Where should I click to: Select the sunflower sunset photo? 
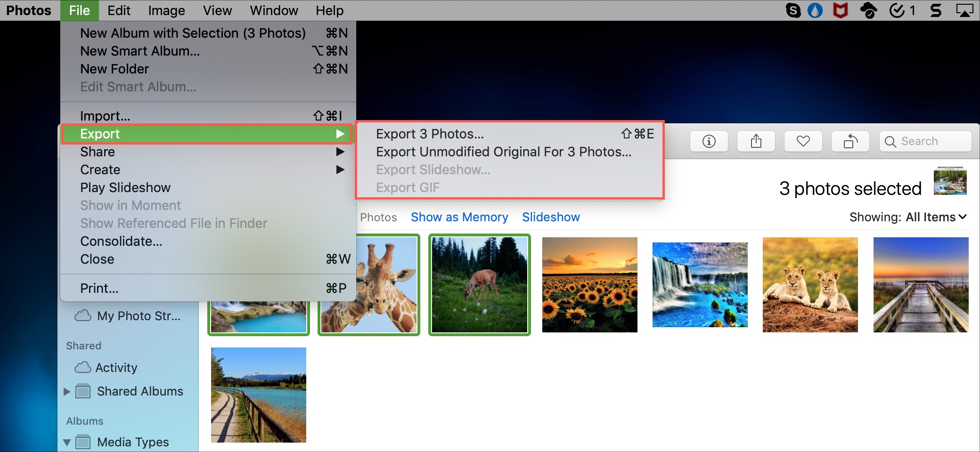(x=590, y=285)
